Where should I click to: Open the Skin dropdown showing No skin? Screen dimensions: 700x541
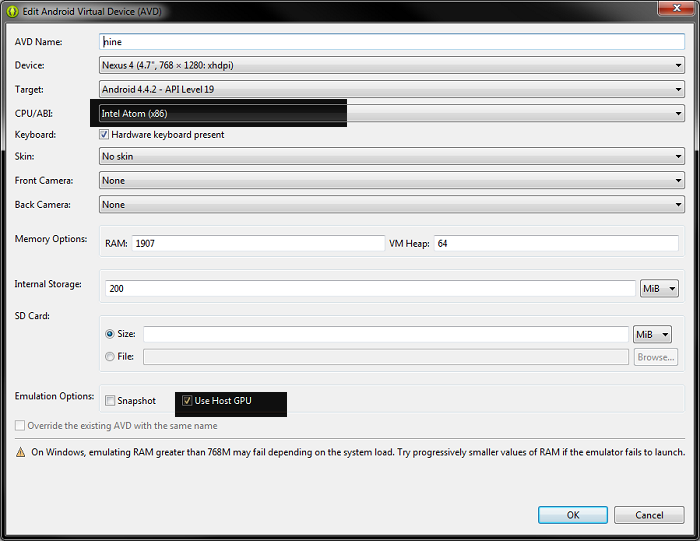tap(392, 156)
